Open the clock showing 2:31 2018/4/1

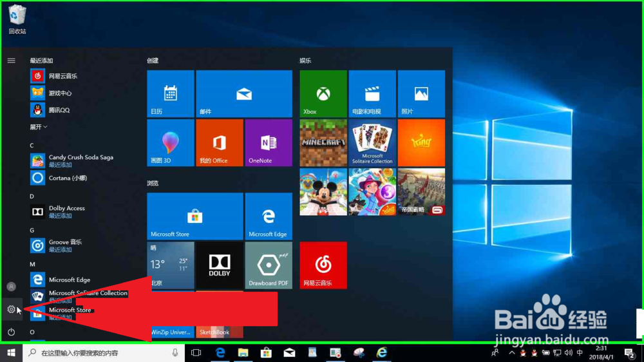601,352
